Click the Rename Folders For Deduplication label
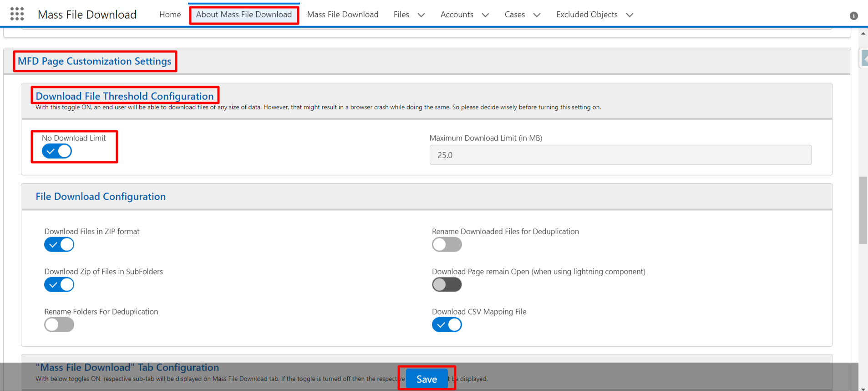This screenshot has height=391, width=868. click(x=101, y=312)
